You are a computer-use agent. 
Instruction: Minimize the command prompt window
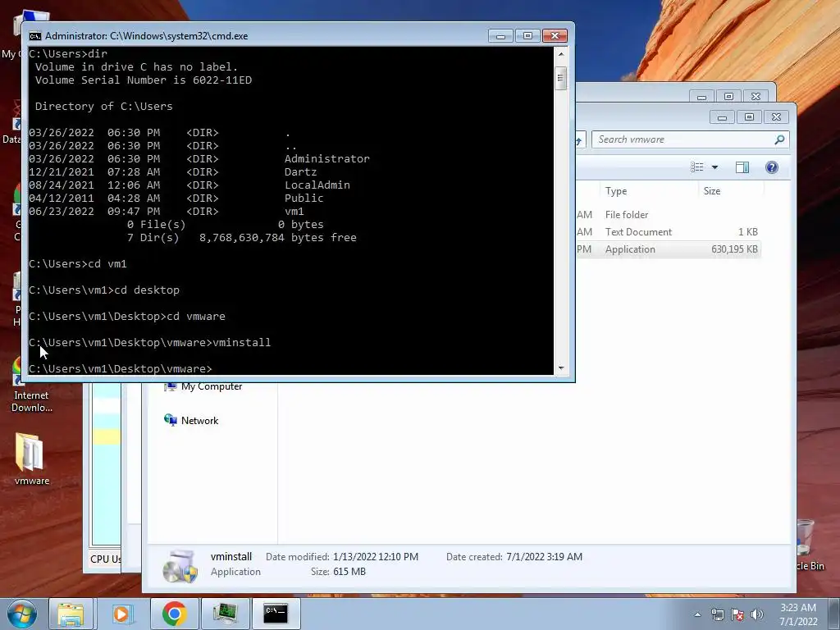[500, 36]
